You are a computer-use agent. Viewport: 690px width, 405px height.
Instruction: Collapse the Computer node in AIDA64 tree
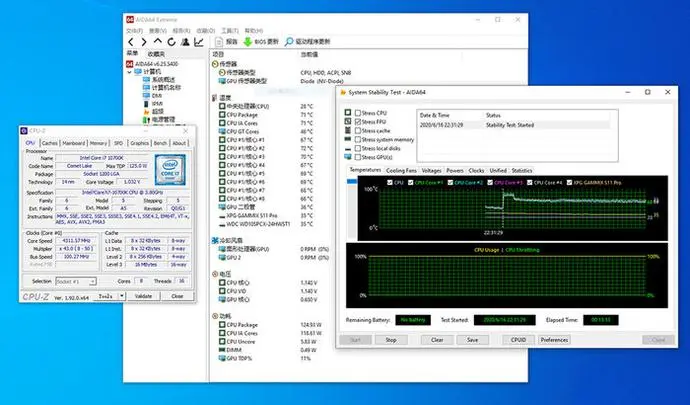pos(129,72)
